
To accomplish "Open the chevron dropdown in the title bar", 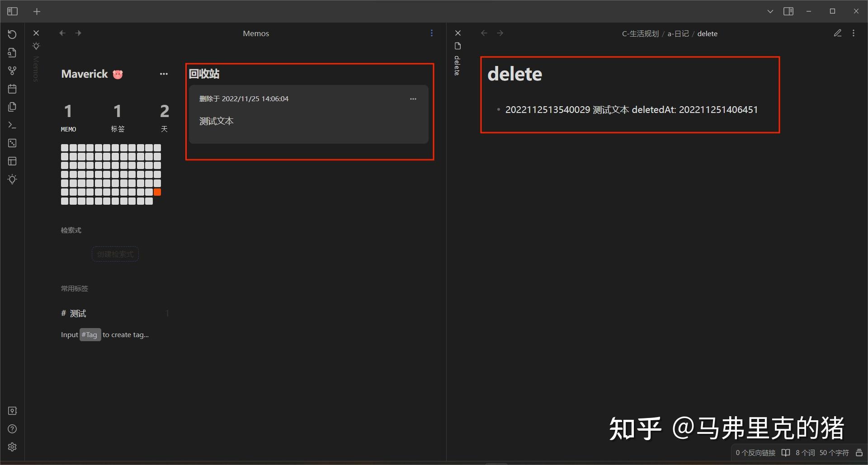I will point(770,11).
